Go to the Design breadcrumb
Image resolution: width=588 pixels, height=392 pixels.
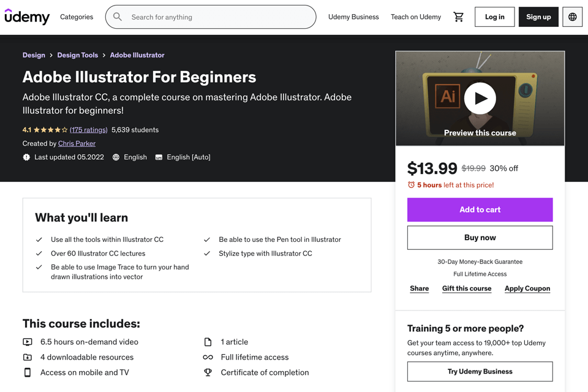pos(34,55)
